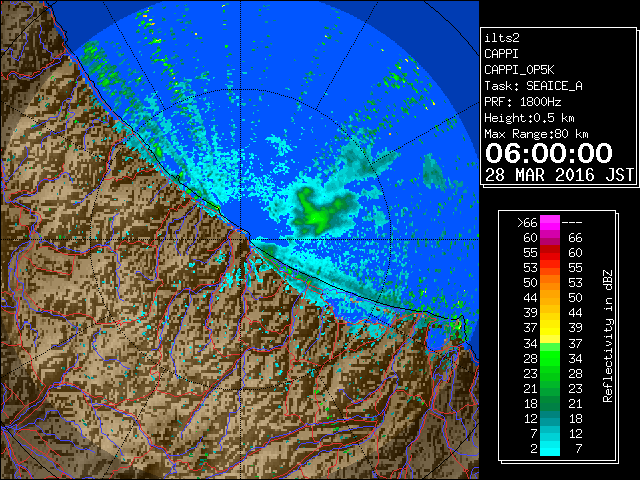
Task: Click the 'Height:0.5 km' text line
Action: pos(529,118)
